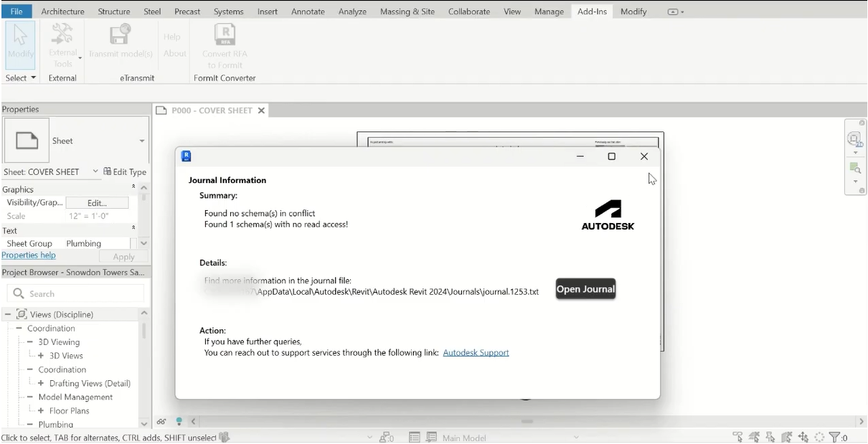Open the Sheet: COVER SHEET instance dropdown
Viewport: 868px width, 444px height.
click(95, 171)
